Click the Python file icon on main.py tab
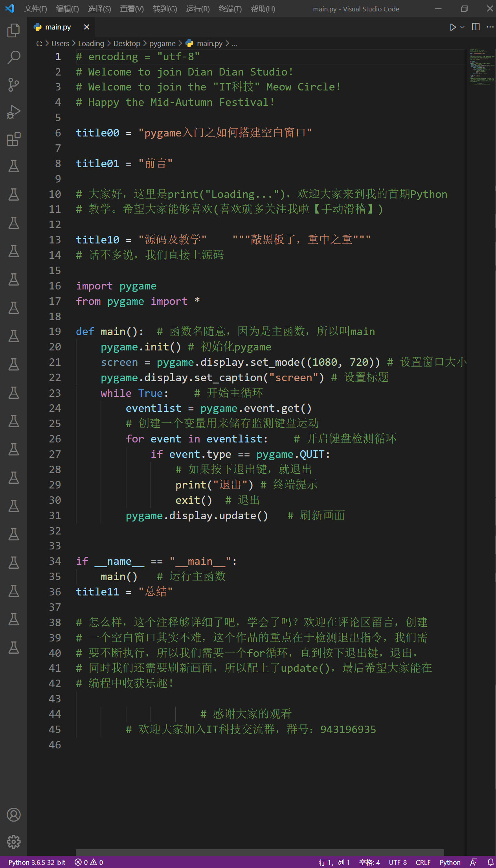496x868 pixels. pos(38,27)
